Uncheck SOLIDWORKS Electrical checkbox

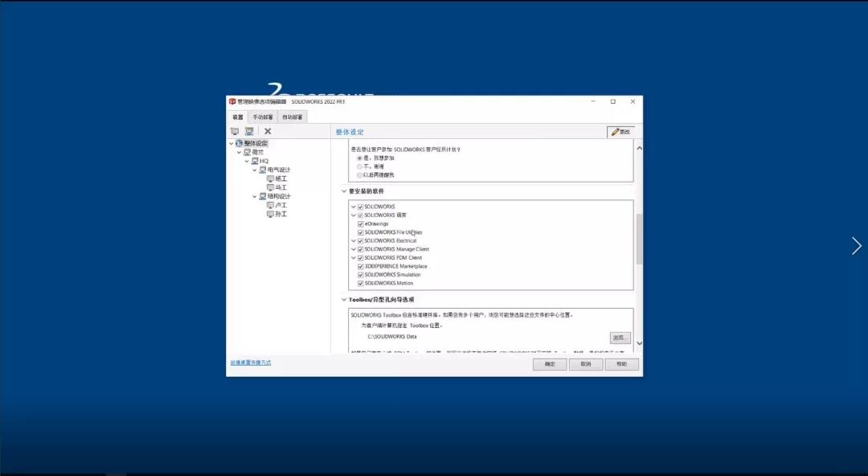coord(360,241)
